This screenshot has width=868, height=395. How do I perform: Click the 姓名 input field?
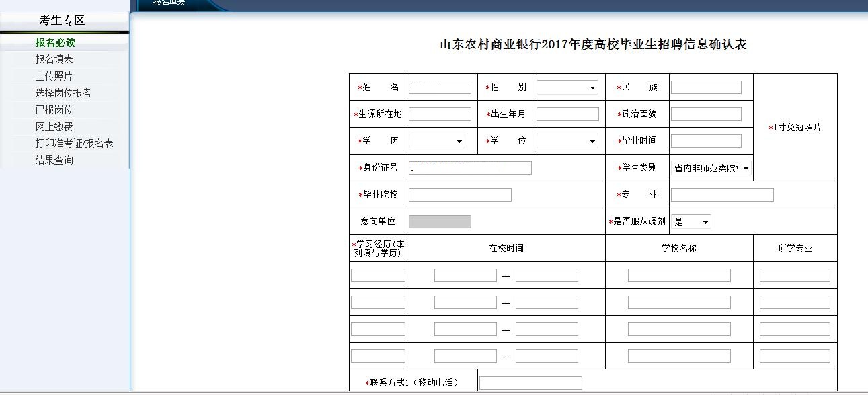(x=440, y=87)
